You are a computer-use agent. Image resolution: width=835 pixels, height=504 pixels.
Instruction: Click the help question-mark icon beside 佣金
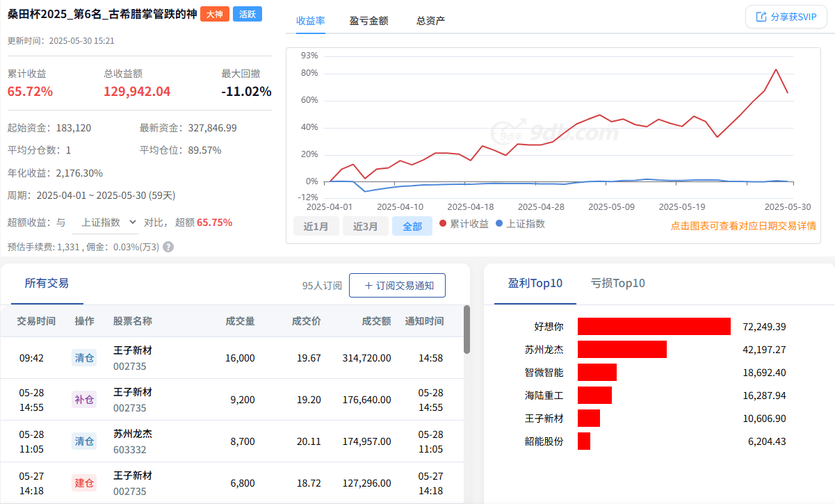coord(168,247)
